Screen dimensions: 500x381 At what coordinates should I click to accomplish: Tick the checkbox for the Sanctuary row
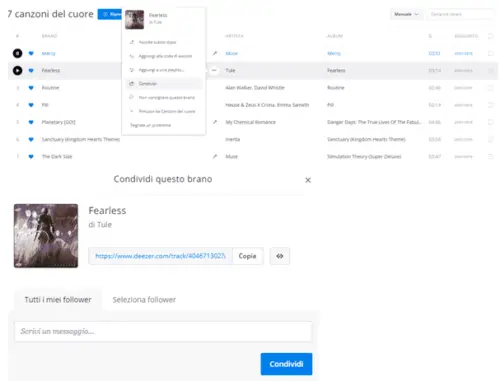point(490,139)
